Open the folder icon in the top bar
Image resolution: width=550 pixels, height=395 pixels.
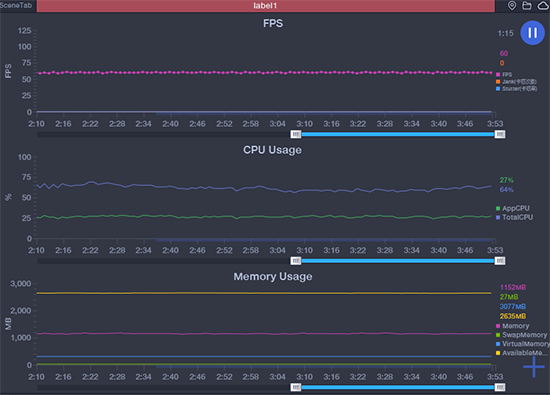pos(526,6)
